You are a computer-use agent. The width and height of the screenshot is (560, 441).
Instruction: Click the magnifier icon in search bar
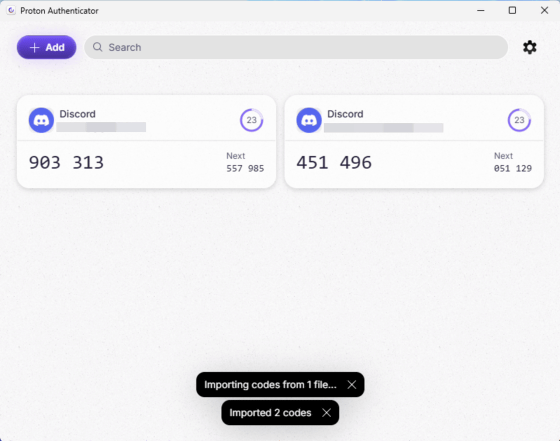(98, 47)
